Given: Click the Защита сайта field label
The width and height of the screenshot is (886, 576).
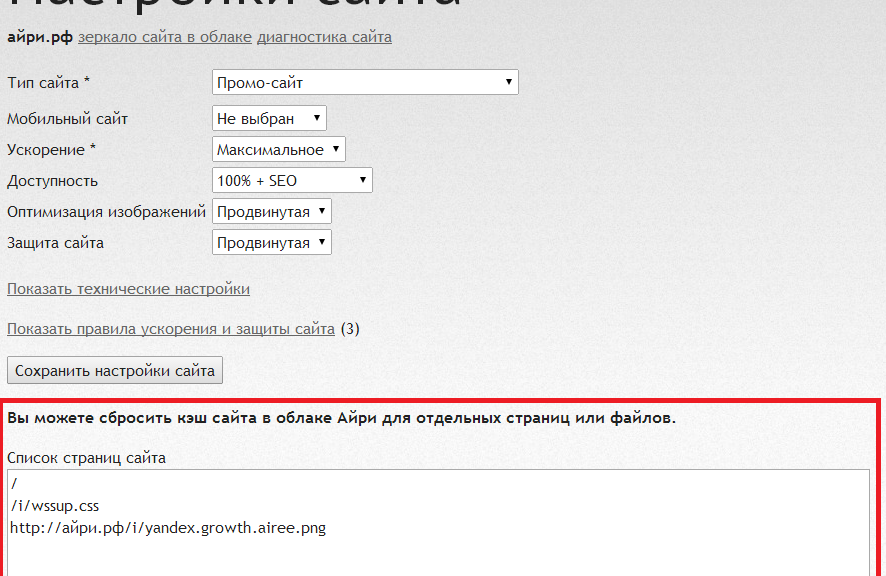Looking at the screenshot, I should click(56, 243).
